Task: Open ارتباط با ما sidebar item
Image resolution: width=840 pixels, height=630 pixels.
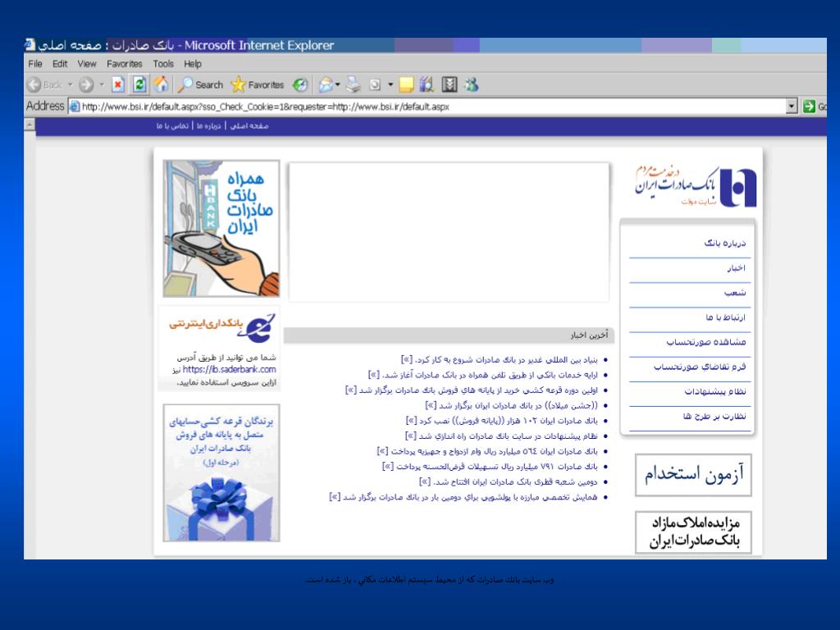Action: (x=726, y=317)
